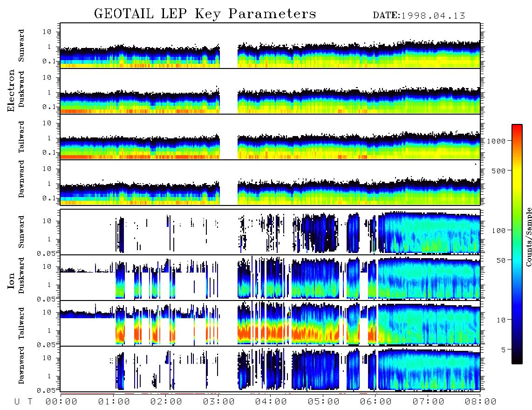The width and height of the screenshot is (532, 410).
Task: Click the "0.1" tick of Electron Sunward panel
Action: (x=48, y=61)
